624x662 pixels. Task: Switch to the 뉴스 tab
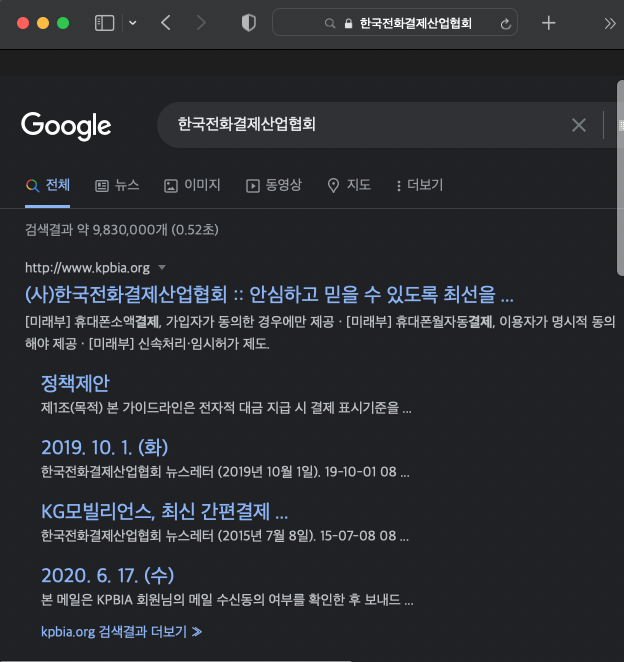117,185
